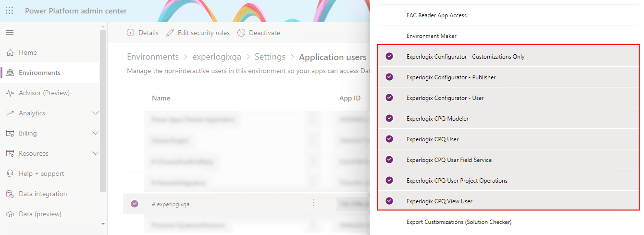
Task: Click the Data integration icon
Action: point(10,194)
